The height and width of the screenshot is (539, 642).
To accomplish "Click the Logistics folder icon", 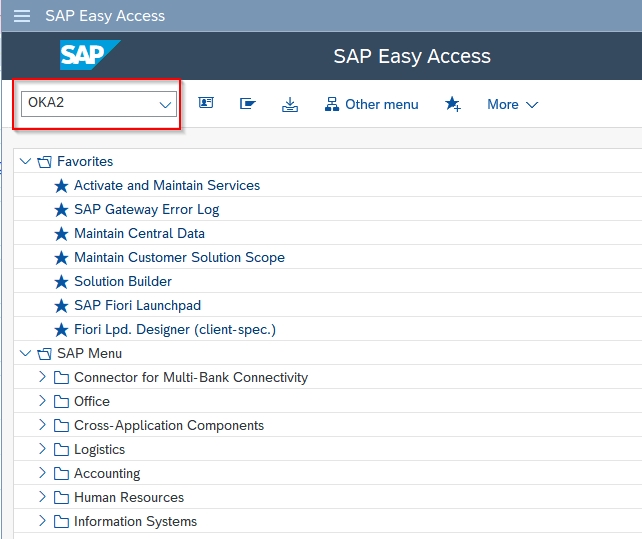I will (61, 450).
